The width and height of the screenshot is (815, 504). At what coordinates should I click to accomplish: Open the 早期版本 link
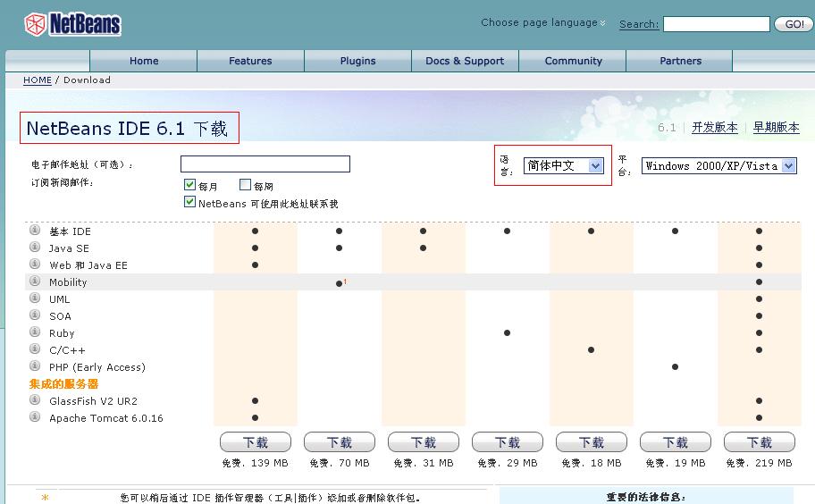coord(776,127)
